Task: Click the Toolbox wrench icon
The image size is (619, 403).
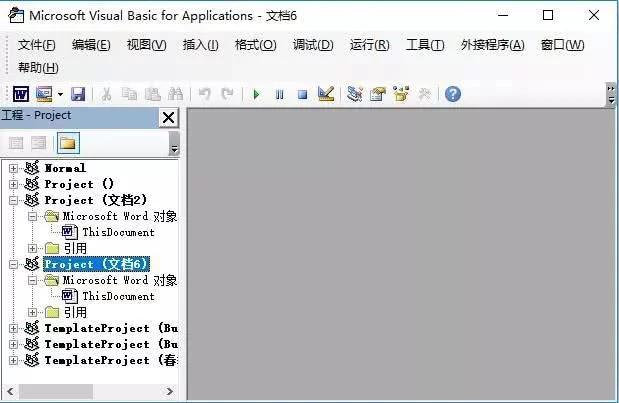Action: (424, 94)
